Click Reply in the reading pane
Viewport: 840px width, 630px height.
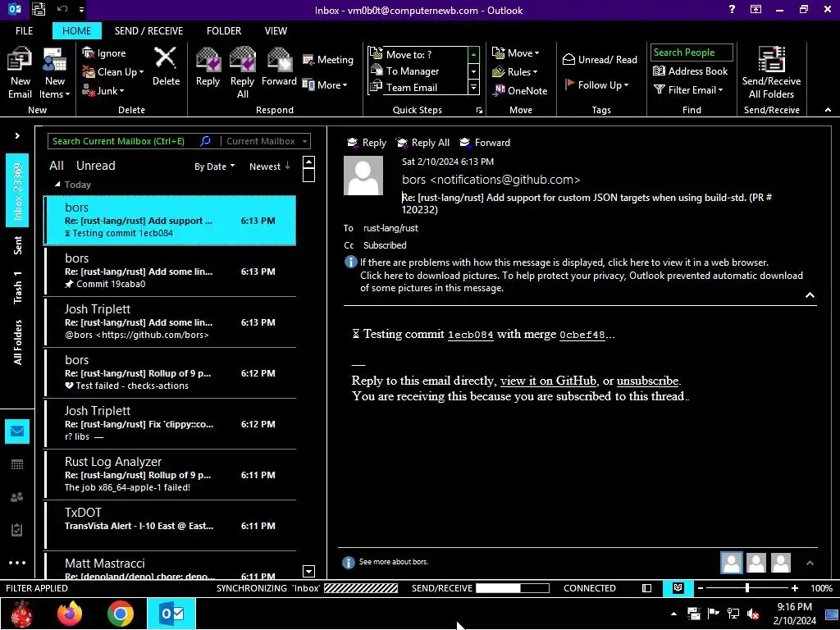(367, 143)
